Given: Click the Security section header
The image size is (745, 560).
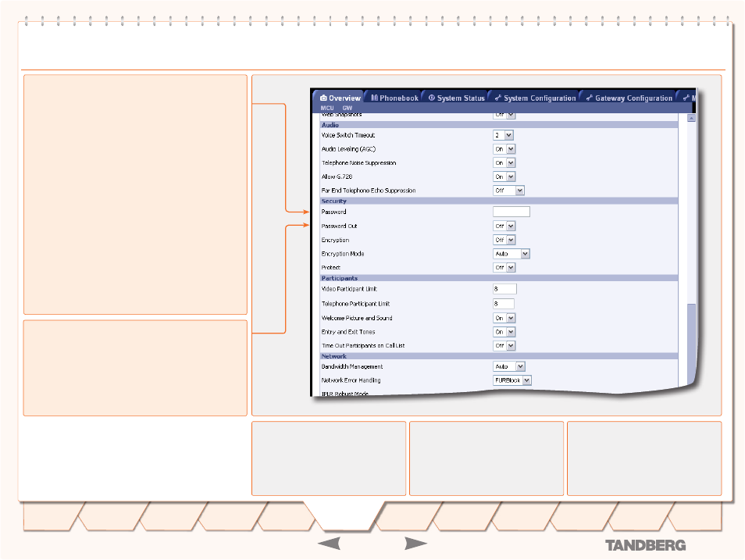Looking at the screenshot, I should click(x=499, y=201).
